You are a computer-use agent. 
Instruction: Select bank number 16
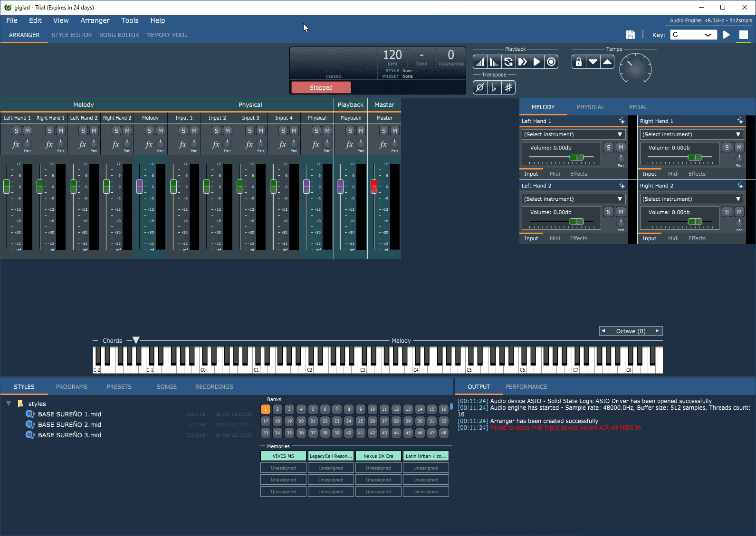click(443, 409)
